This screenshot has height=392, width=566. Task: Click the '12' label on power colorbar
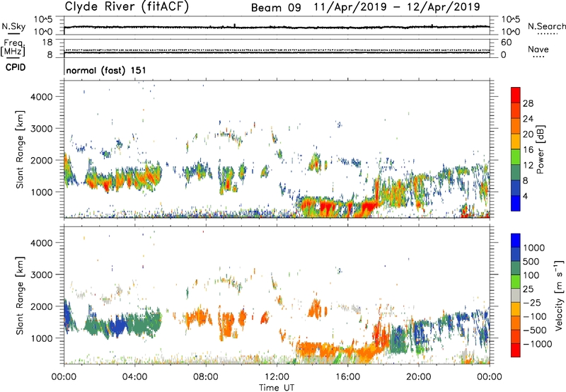tap(528, 166)
